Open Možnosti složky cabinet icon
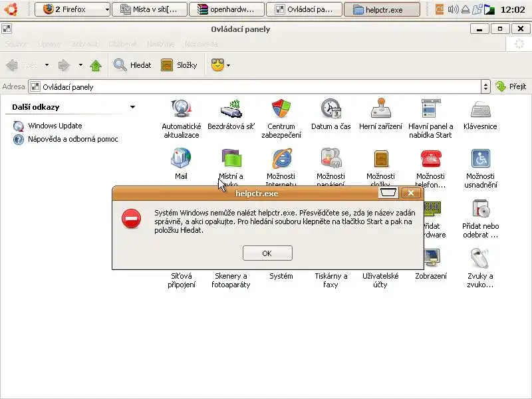The image size is (532, 399). [x=380, y=166]
